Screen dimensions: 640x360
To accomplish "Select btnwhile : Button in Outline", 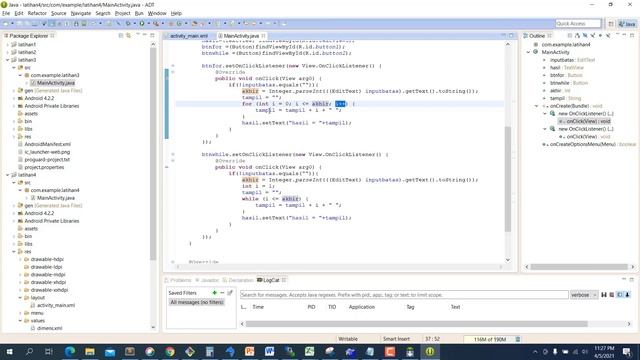I will (569, 83).
